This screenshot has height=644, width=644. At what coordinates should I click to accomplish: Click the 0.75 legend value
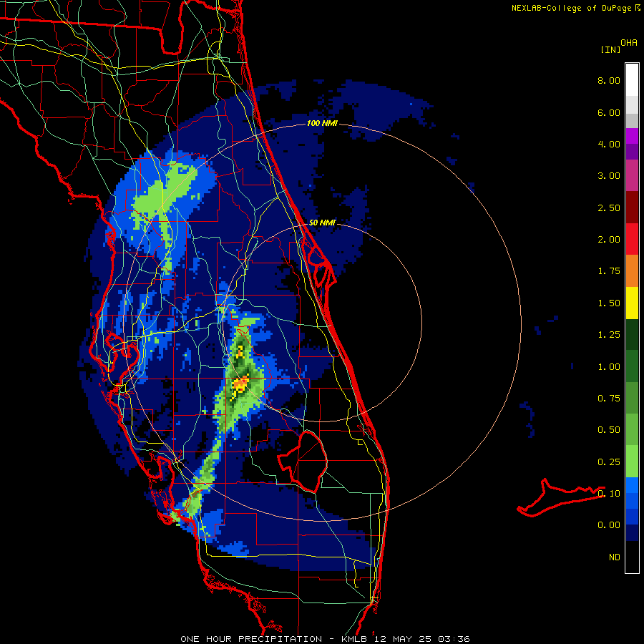tap(609, 399)
